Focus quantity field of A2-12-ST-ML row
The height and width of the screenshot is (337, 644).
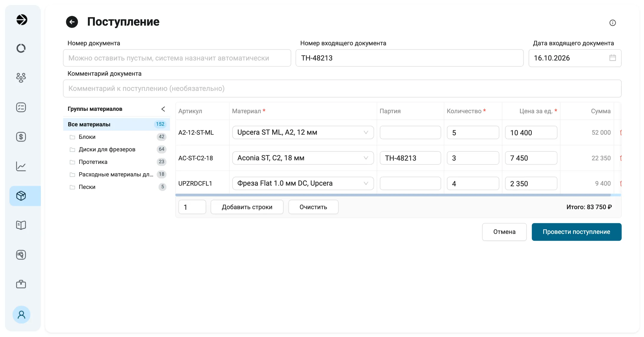tap(473, 132)
